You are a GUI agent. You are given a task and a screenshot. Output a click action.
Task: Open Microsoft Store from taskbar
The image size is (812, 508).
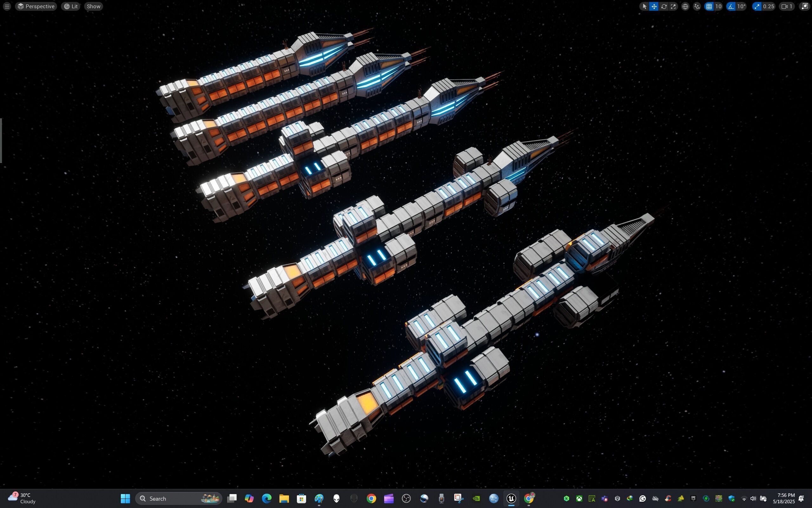pyautogui.click(x=301, y=498)
